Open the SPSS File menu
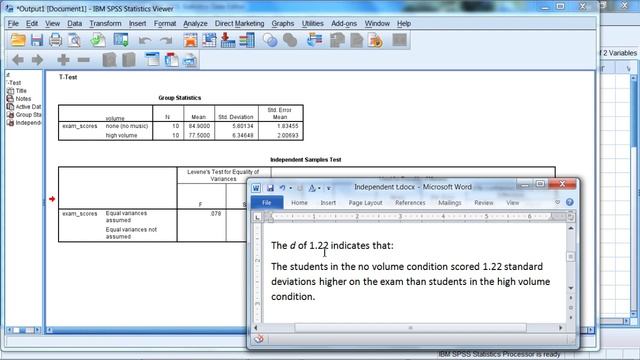The width and height of the screenshot is (640, 360). pos(13,24)
